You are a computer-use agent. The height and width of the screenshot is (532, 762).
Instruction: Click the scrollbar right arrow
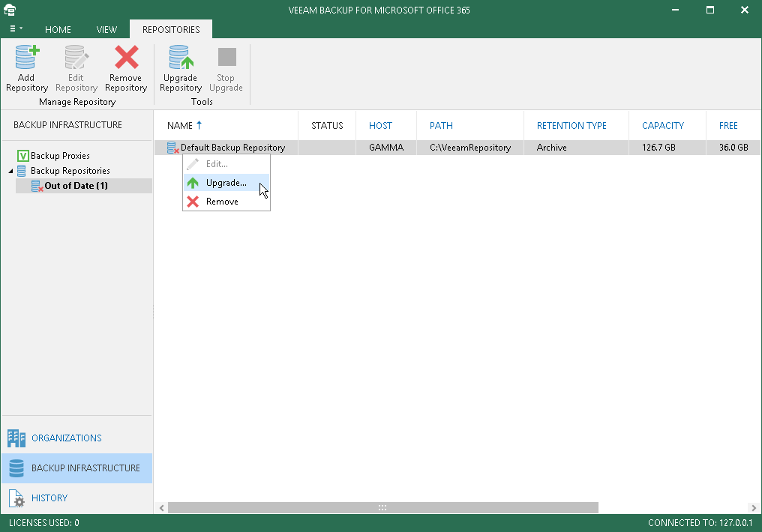click(x=754, y=508)
